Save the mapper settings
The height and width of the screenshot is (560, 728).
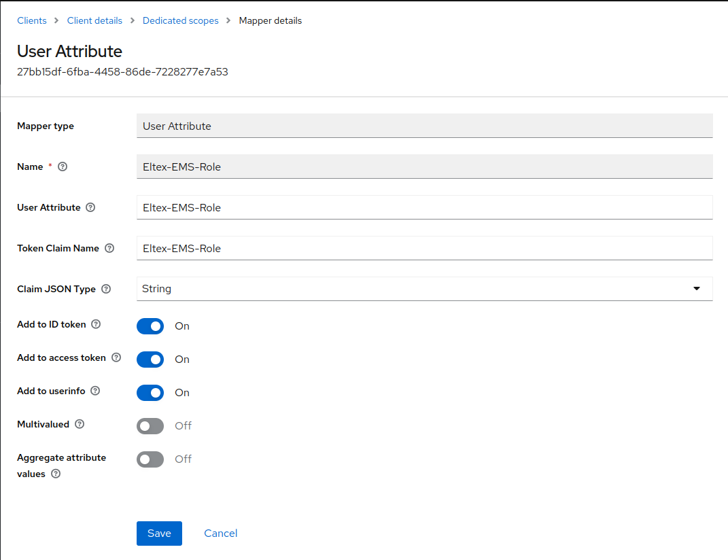159,533
